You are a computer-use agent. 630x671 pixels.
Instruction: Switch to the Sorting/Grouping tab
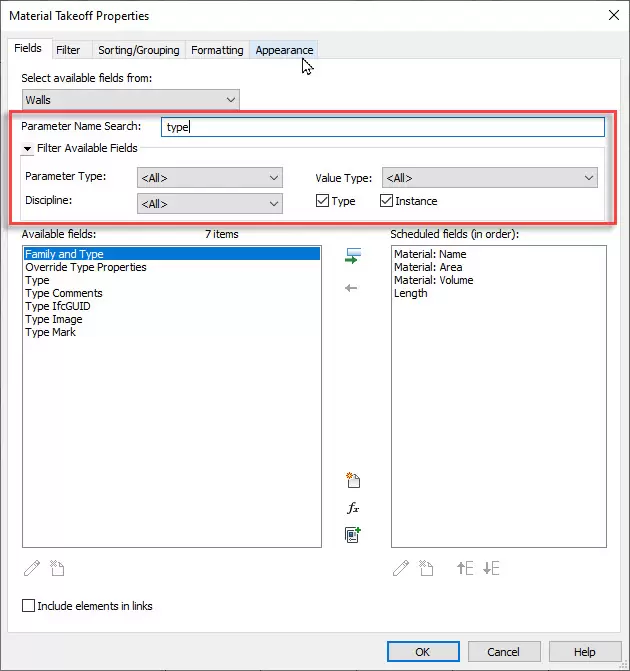(138, 50)
